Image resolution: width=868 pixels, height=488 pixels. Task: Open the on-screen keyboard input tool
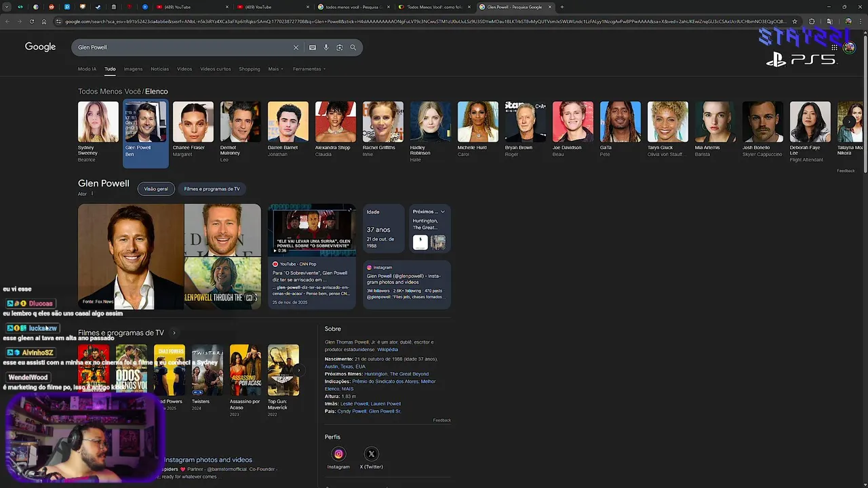[x=313, y=47]
